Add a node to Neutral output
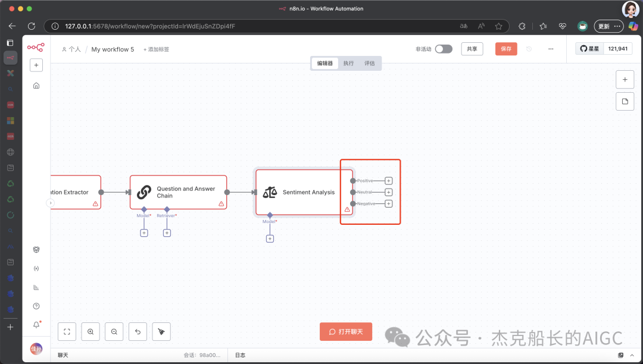 click(388, 192)
